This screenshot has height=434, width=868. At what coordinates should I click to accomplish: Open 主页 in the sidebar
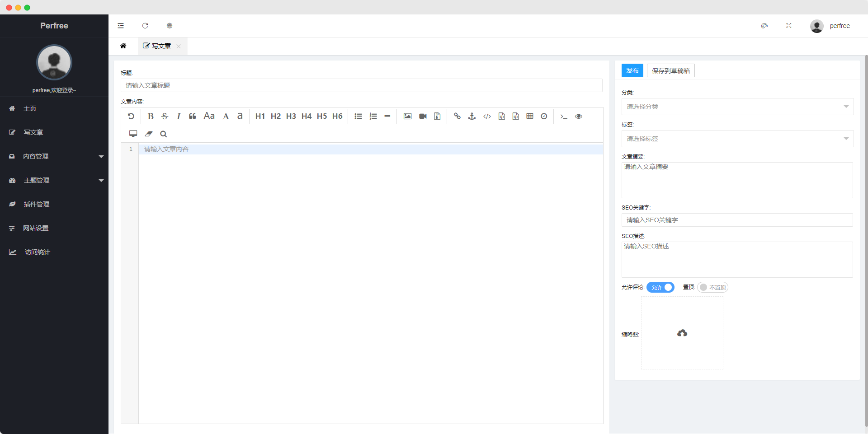click(54, 108)
